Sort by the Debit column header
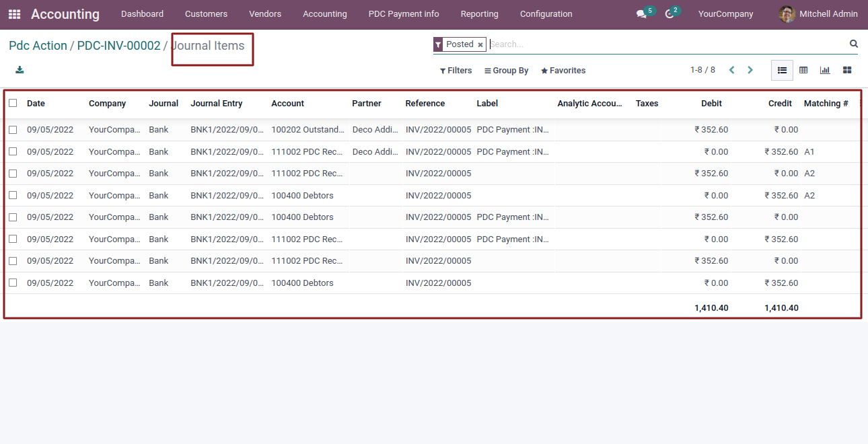868x444 pixels. pos(711,104)
